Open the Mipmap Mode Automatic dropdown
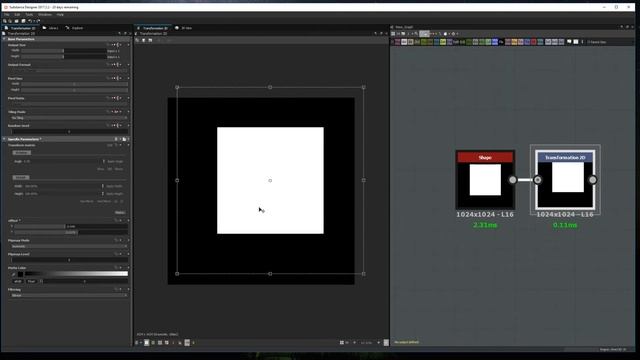640x360 pixels. click(x=69, y=246)
